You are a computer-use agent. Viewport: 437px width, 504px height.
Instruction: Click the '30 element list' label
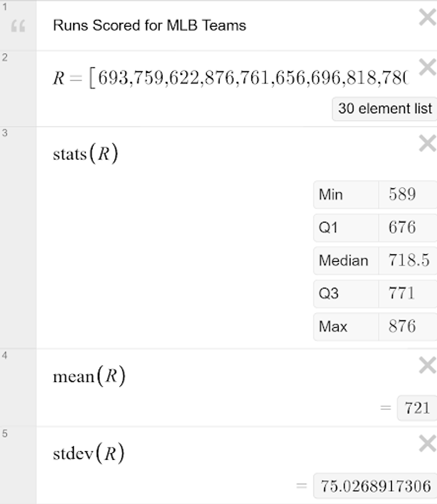coord(385,109)
